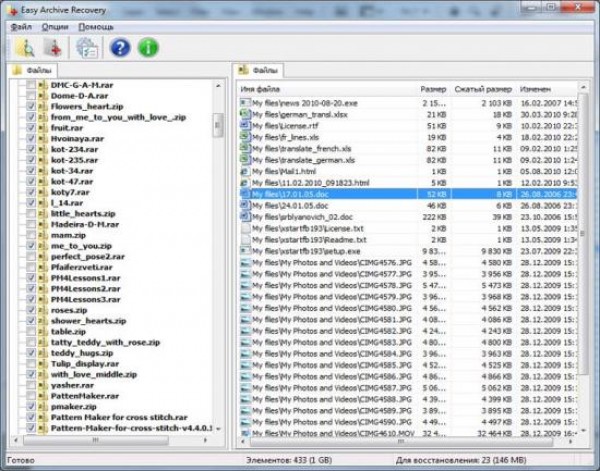Toggle the kot-234.rar checkbox
Screen dimensions: 600x471
point(31,149)
